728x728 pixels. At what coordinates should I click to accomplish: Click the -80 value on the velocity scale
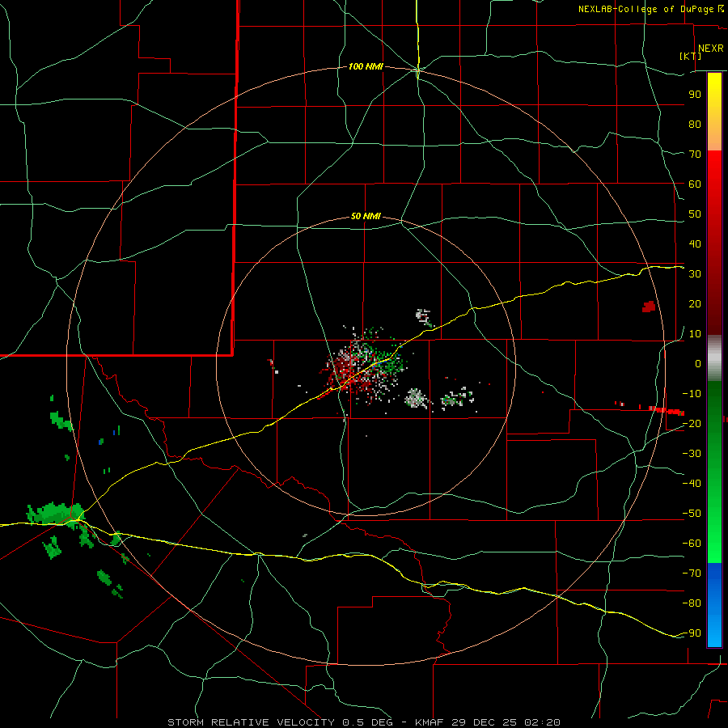point(692,603)
